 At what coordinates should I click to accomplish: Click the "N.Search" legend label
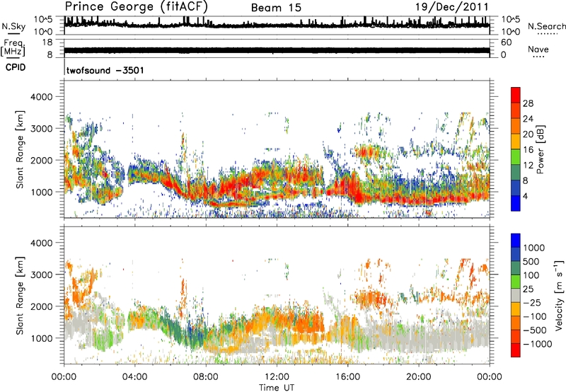(x=546, y=26)
